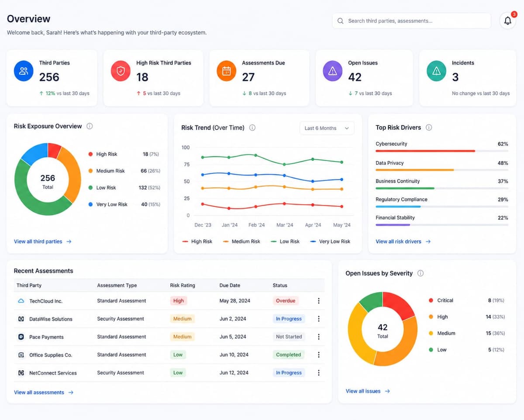The width and height of the screenshot is (524, 420).
Task: Show info for Open Issues by Severity
Action: pos(421,273)
